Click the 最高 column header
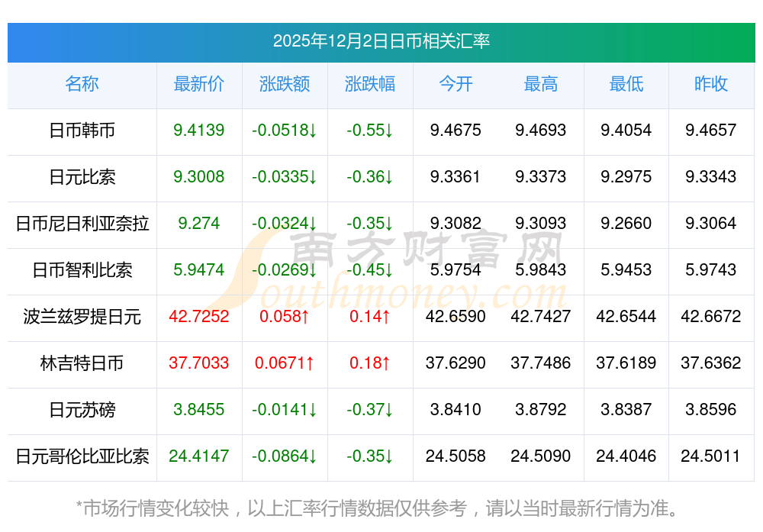The height and width of the screenshot is (532, 763). click(541, 84)
